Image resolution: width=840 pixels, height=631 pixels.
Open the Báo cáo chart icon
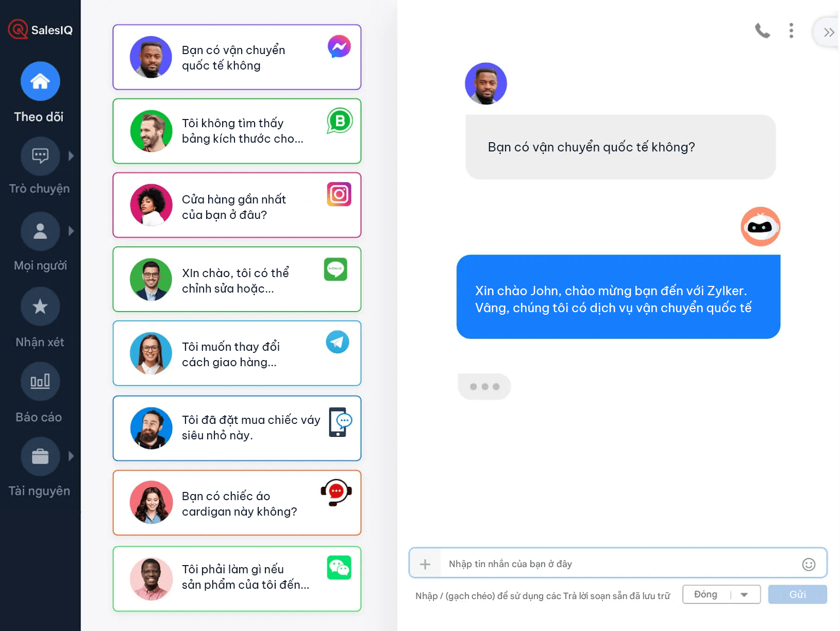(40, 382)
